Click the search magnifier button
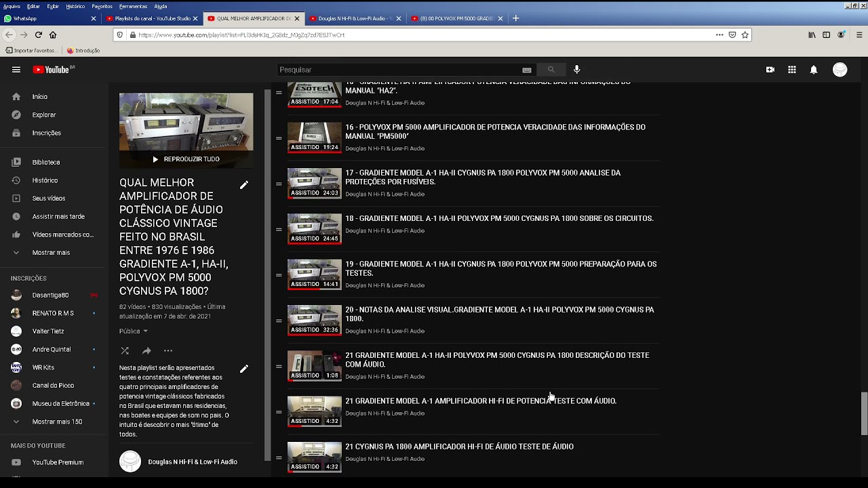 [551, 70]
